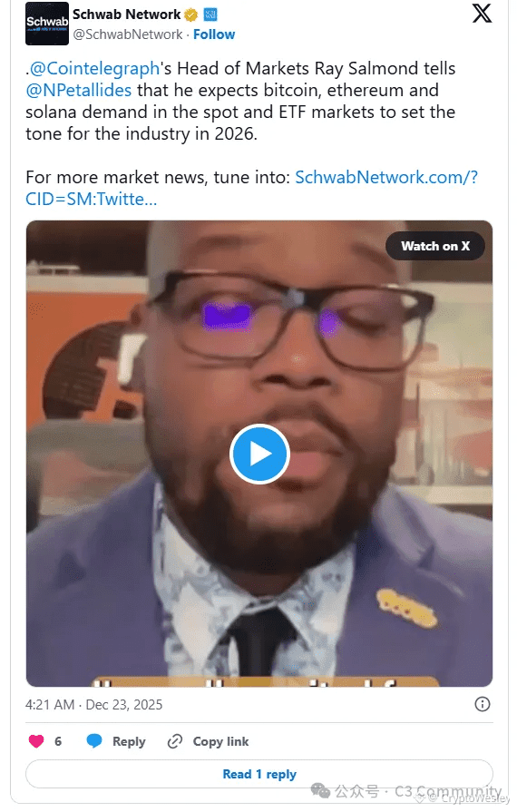Open the X logo icon
The height and width of the screenshot is (812, 517).
pyautogui.click(x=482, y=13)
